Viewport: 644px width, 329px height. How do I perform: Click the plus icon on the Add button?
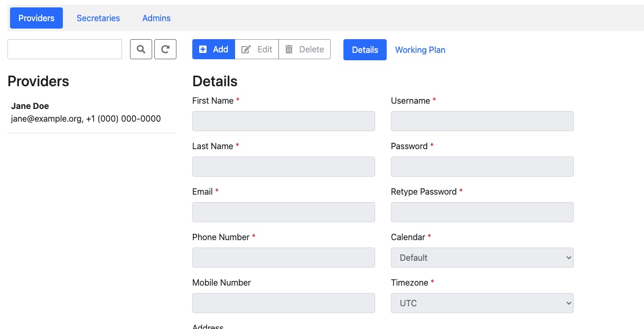[203, 49]
